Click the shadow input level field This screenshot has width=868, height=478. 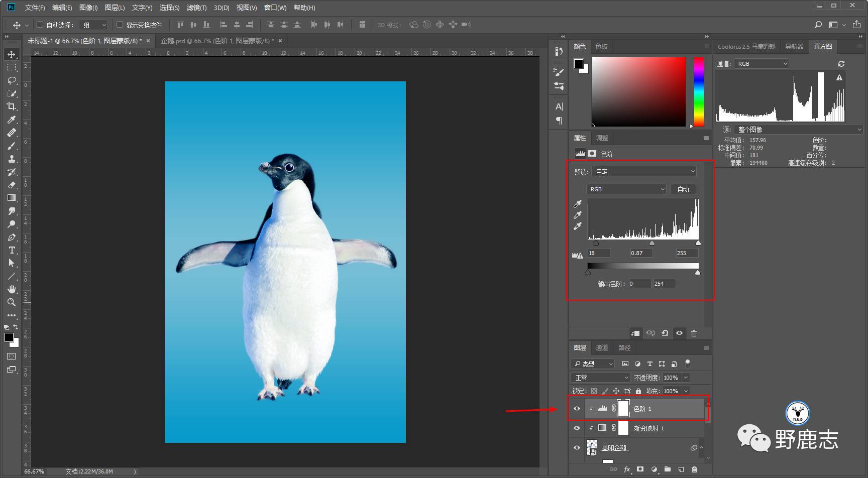pos(598,253)
